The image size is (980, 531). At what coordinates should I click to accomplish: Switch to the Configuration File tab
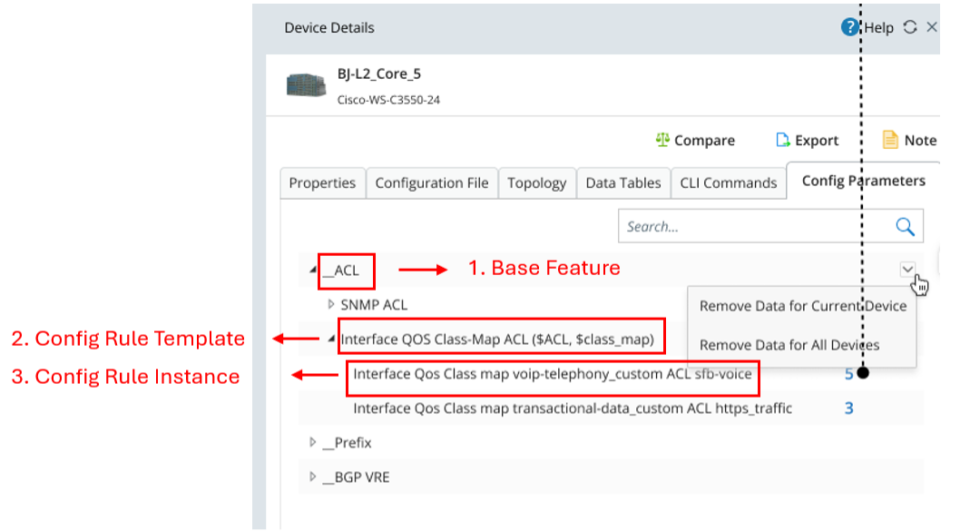tap(432, 182)
